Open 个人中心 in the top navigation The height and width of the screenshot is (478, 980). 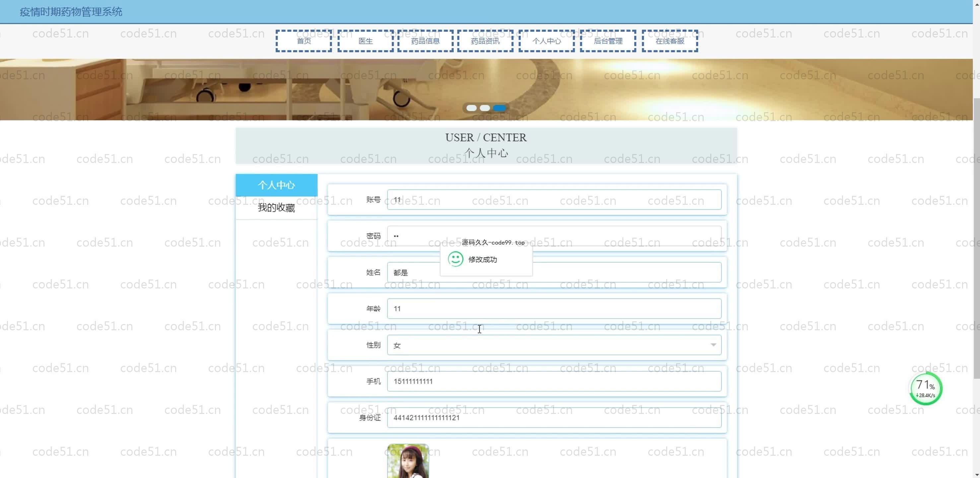tap(546, 41)
